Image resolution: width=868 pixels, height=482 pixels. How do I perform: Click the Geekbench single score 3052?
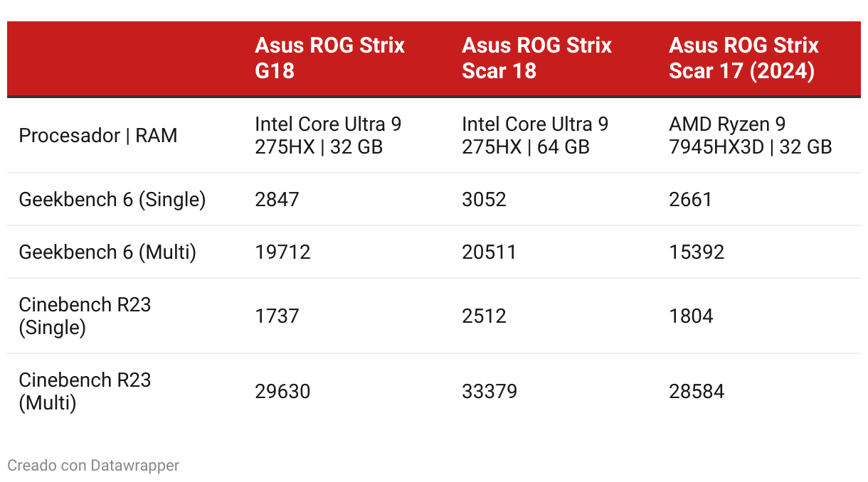click(484, 200)
